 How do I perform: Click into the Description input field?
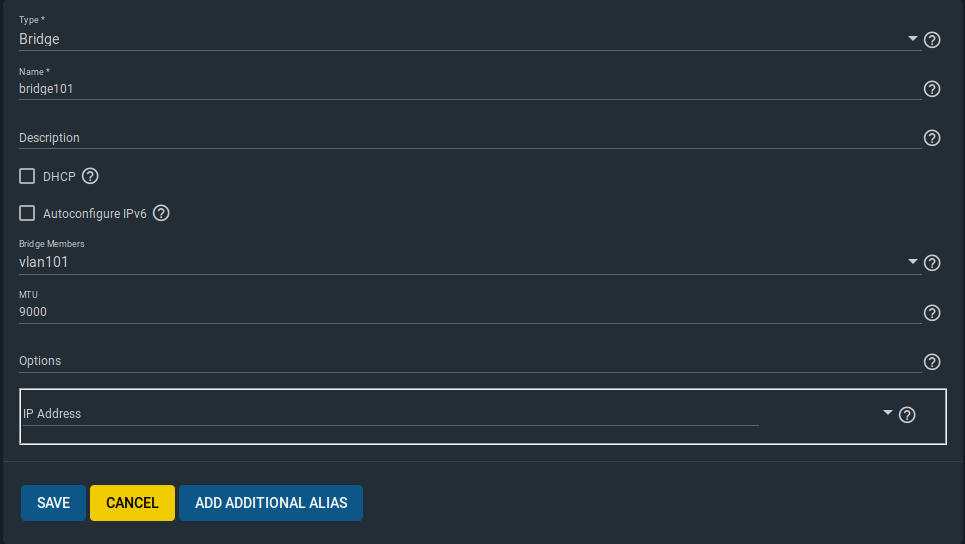470,138
